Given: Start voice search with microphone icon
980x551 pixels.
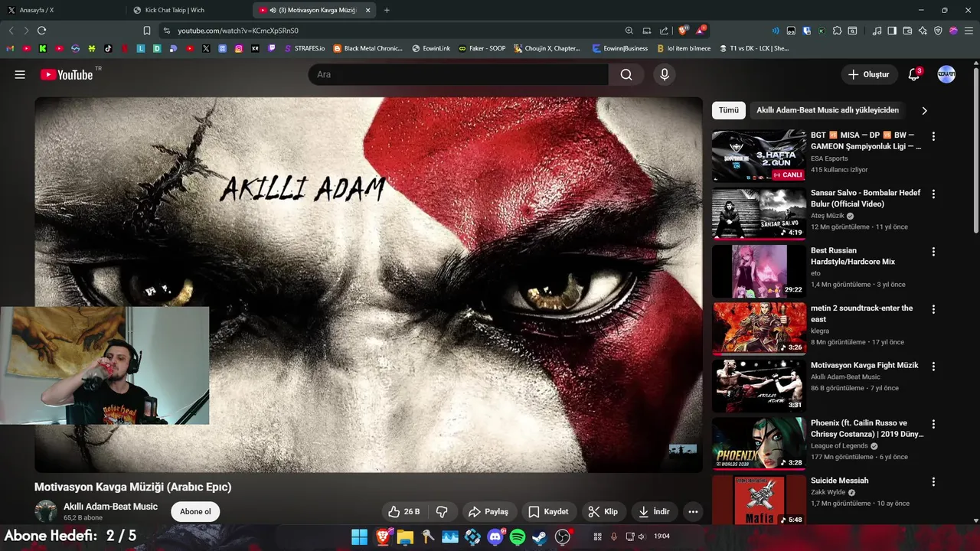Looking at the screenshot, I should 665,74.
